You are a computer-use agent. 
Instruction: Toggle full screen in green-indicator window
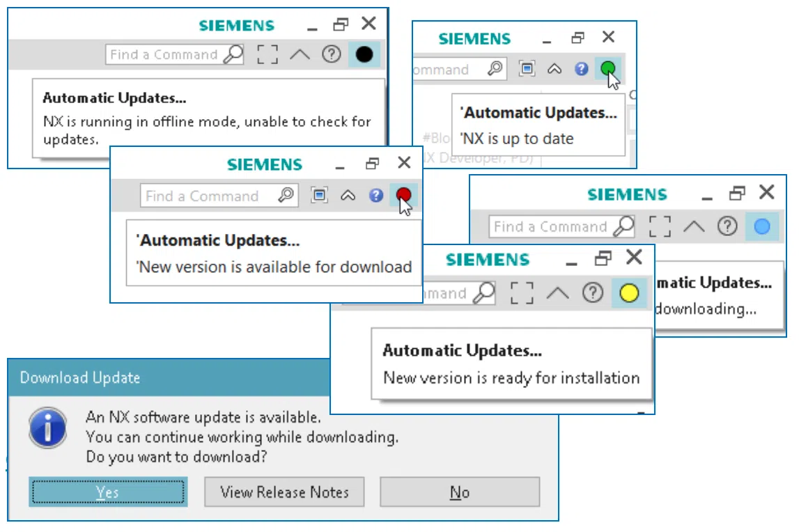coord(527,68)
